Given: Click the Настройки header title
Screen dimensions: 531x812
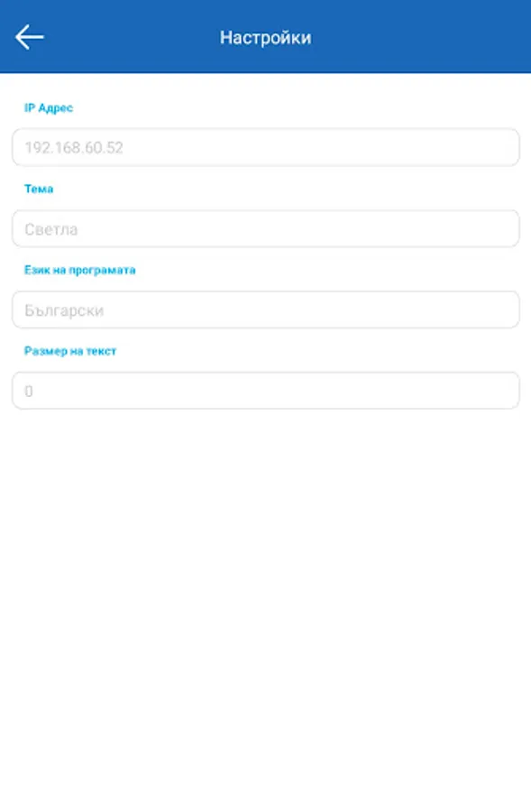Looking at the screenshot, I should coord(265,38).
